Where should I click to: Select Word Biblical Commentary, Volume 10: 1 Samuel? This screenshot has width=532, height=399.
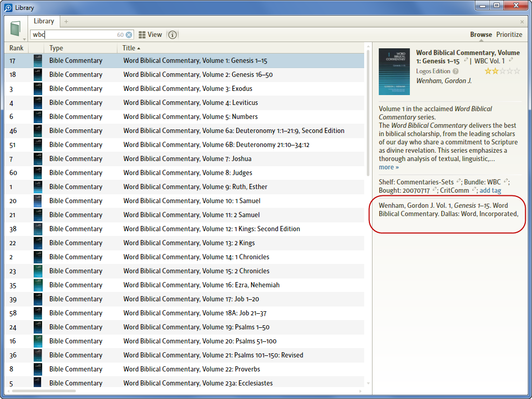point(184,201)
